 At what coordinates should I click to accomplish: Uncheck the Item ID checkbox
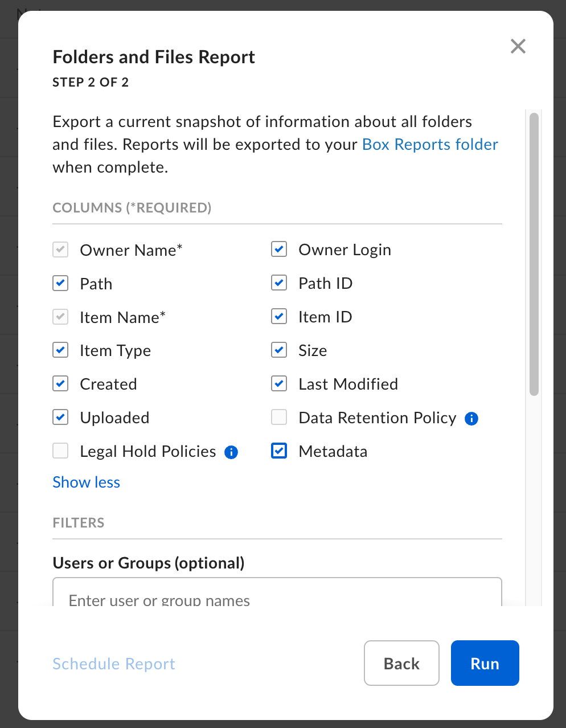[x=279, y=317]
